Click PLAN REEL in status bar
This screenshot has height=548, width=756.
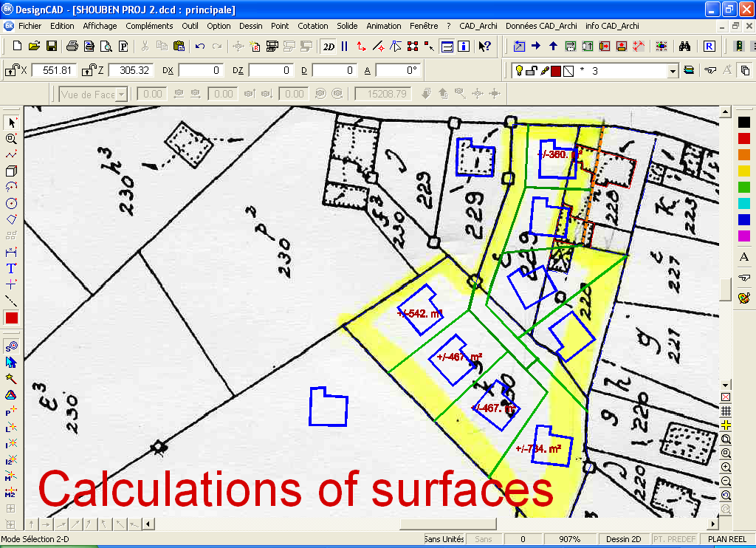(x=727, y=539)
